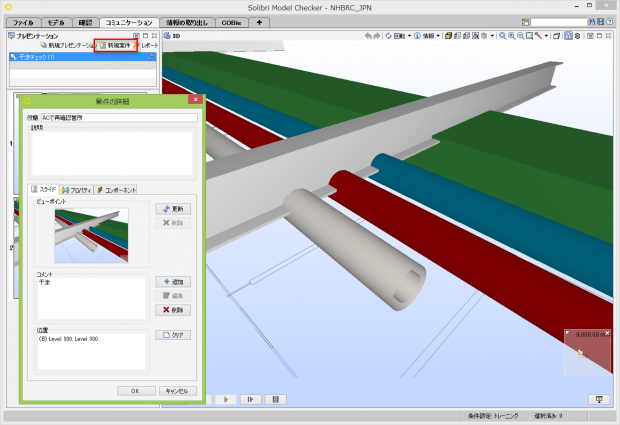Click the search field at top right
The image size is (620, 425).
559,22
